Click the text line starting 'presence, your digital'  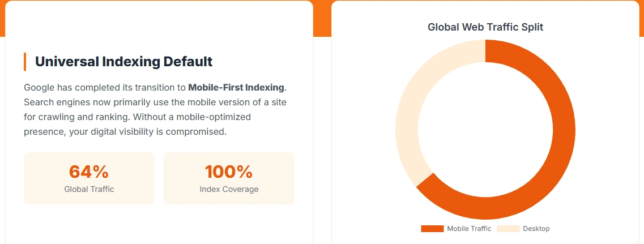pyautogui.click(x=125, y=132)
